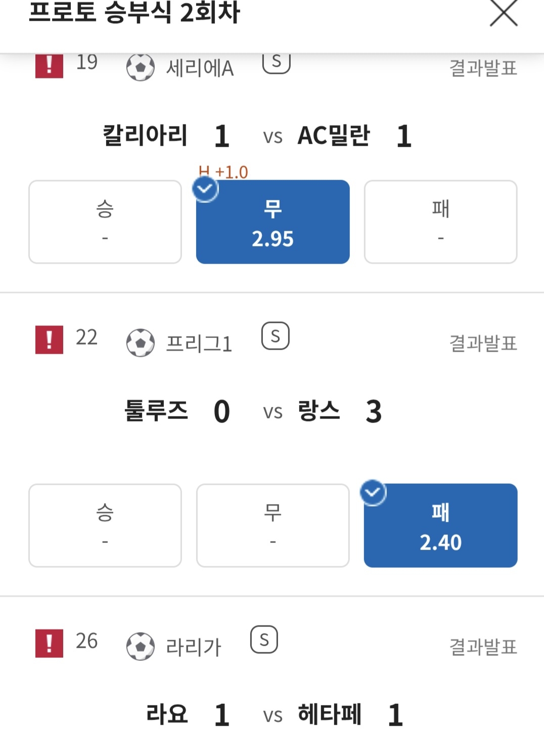544x756 pixels.
Task: Click 결과발표 status for match 22
Action: point(483,343)
